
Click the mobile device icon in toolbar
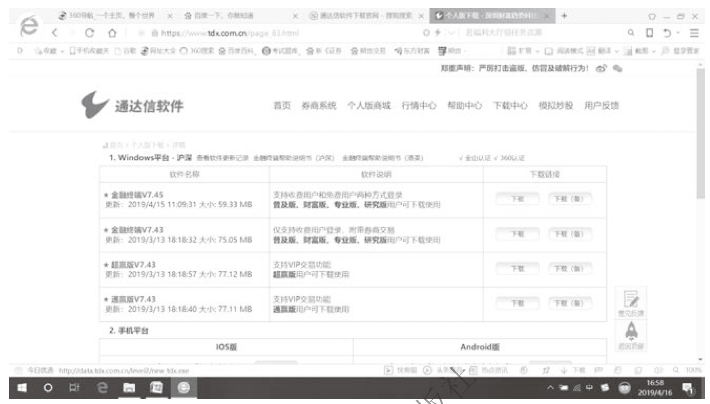(x=649, y=33)
